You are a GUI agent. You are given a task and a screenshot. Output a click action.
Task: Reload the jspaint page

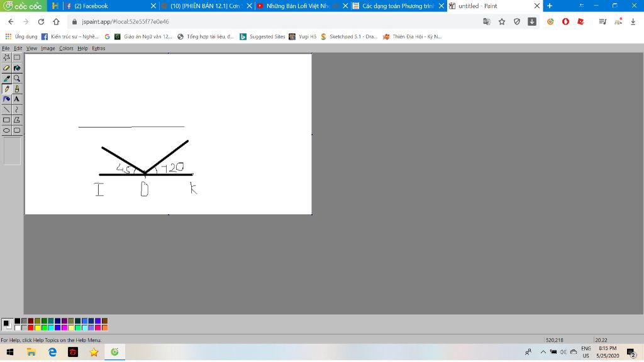click(41, 22)
